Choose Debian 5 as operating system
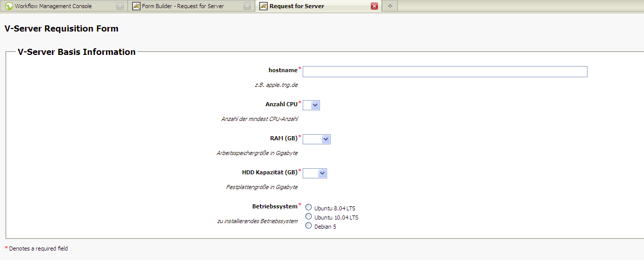The width and height of the screenshot is (644, 279). (308, 226)
